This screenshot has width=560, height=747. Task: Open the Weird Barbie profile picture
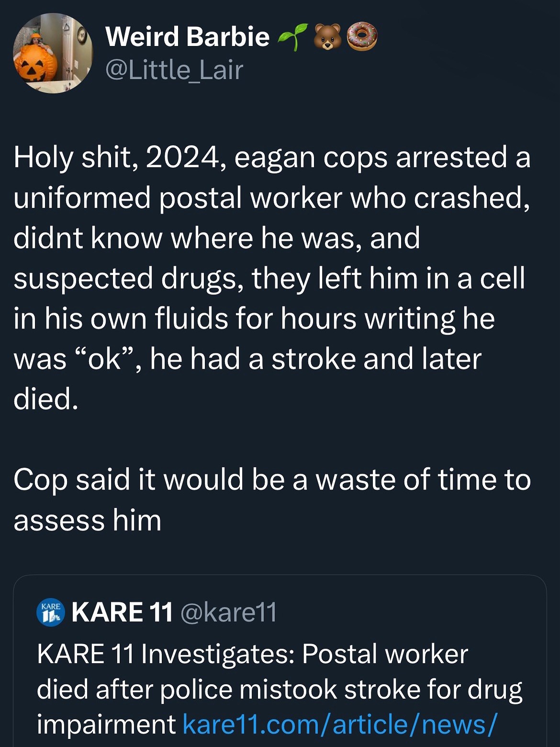[x=53, y=53]
